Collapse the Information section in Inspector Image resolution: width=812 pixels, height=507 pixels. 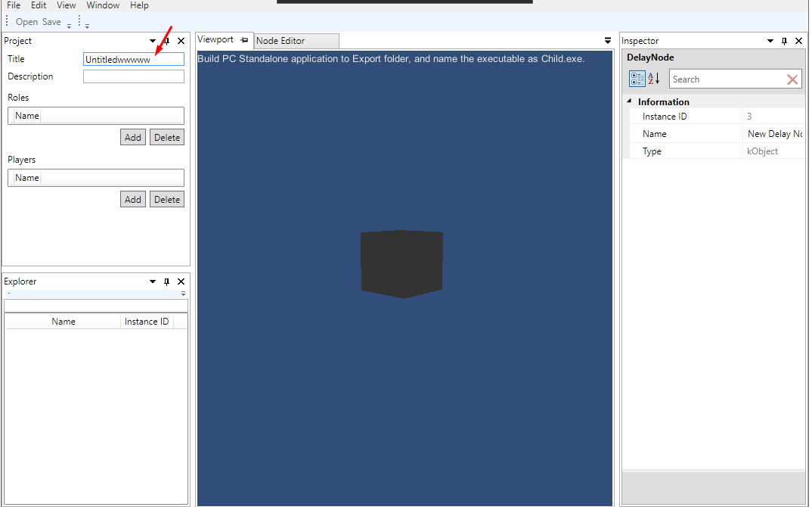[x=631, y=101]
